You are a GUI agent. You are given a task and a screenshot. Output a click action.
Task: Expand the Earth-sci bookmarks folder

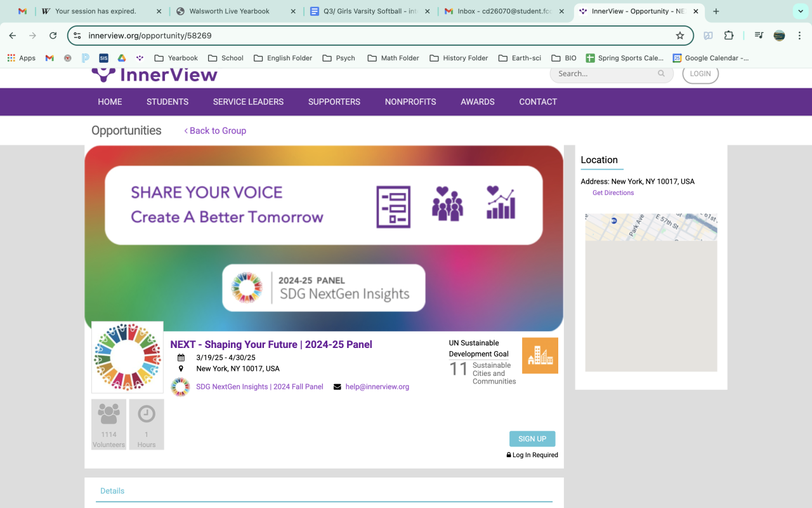520,58
